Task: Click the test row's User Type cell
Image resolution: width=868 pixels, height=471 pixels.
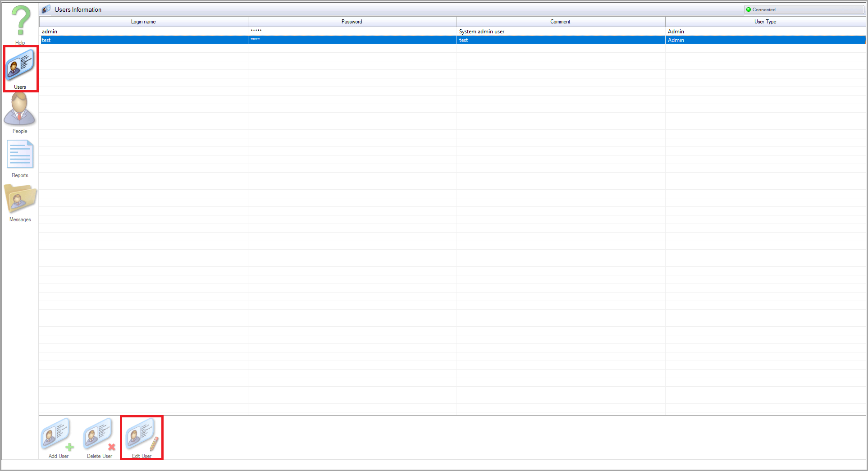Action: pos(765,40)
